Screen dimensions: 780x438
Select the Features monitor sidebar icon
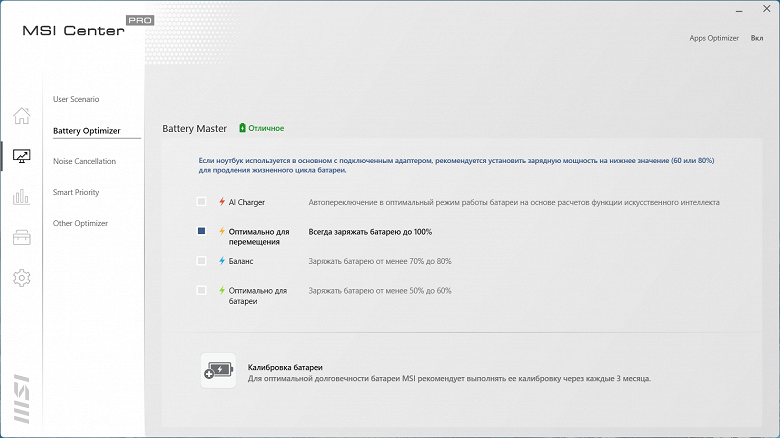[x=21, y=156]
